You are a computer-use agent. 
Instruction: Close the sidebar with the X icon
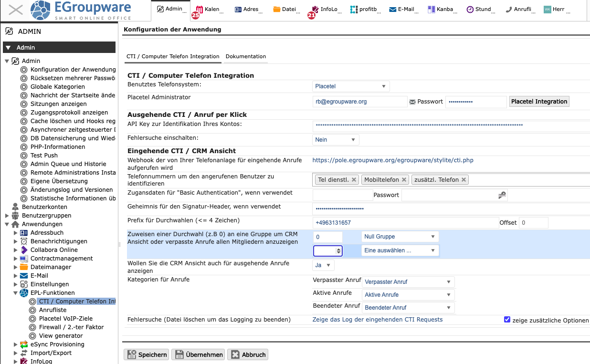click(x=16, y=10)
